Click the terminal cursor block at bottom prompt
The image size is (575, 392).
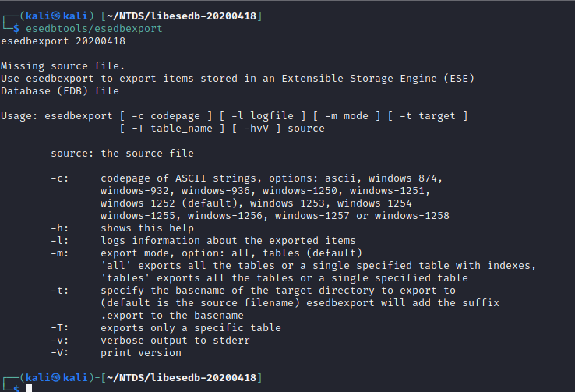click(x=29, y=388)
